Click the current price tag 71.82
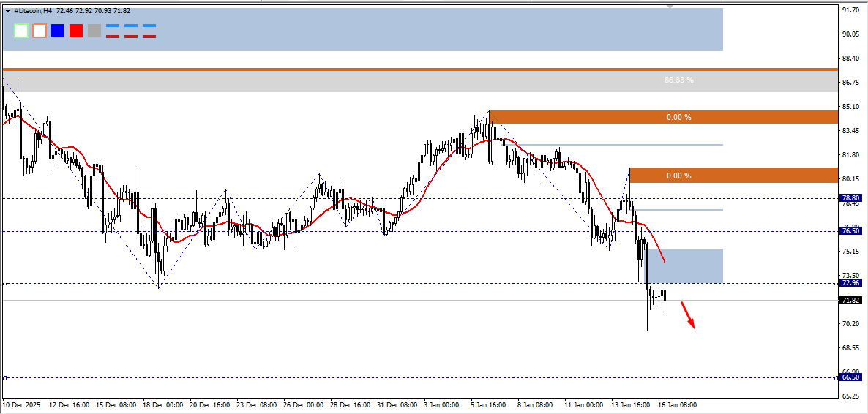Image resolution: width=868 pixels, height=414 pixels. [850, 301]
